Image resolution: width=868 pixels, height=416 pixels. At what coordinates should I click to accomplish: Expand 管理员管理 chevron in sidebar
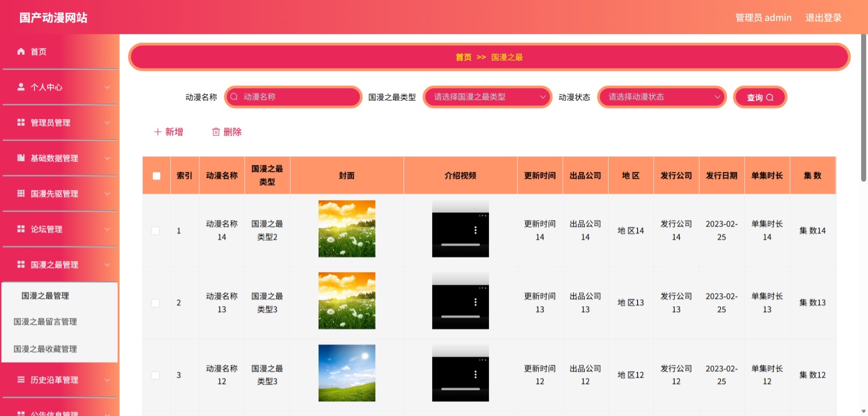click(107, 122)
